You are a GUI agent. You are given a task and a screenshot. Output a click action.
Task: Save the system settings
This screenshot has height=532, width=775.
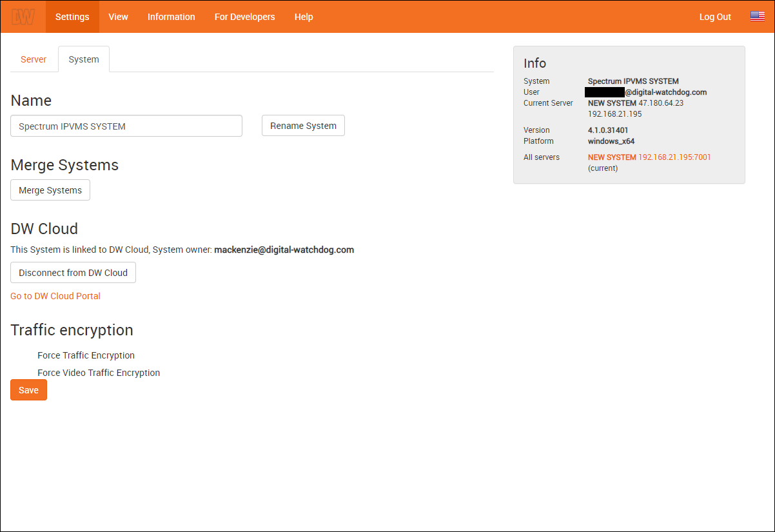pos(28,390)
